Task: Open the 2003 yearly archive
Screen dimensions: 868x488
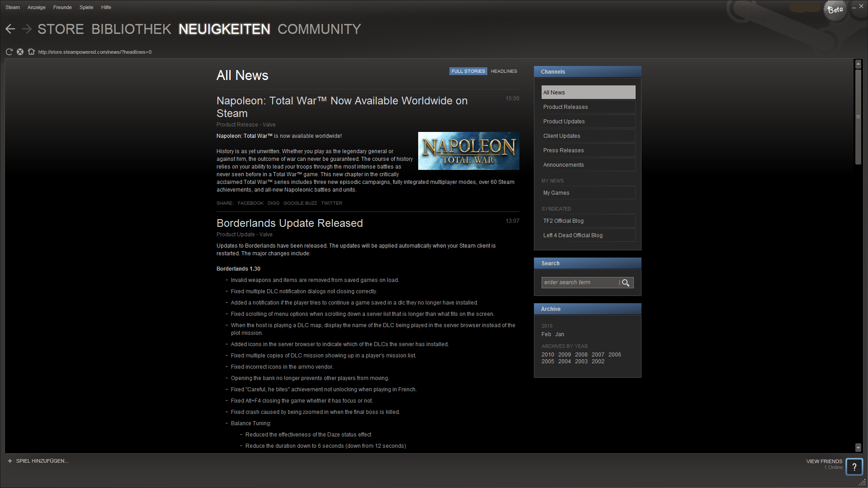Action: pos(581,361)
